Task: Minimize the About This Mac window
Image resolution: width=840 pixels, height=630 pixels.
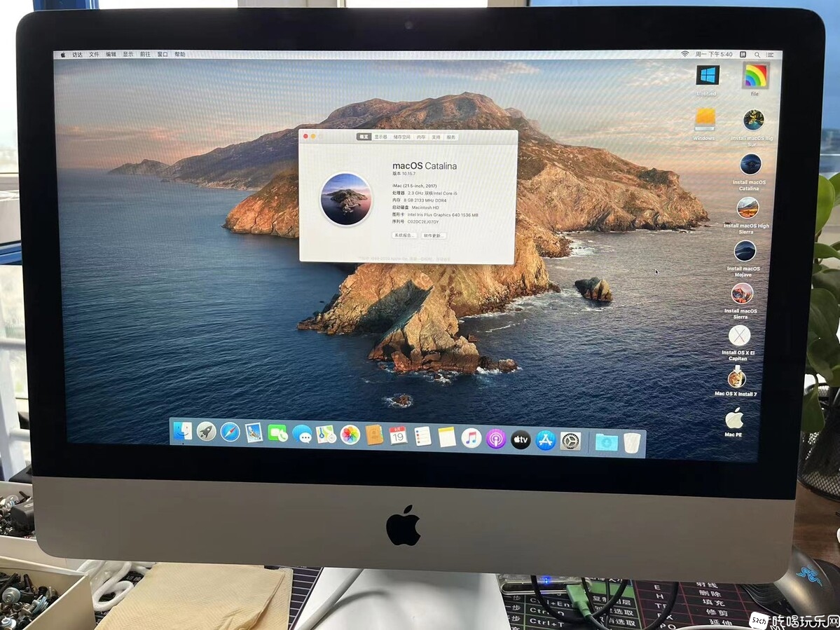Action: [313, 137]
